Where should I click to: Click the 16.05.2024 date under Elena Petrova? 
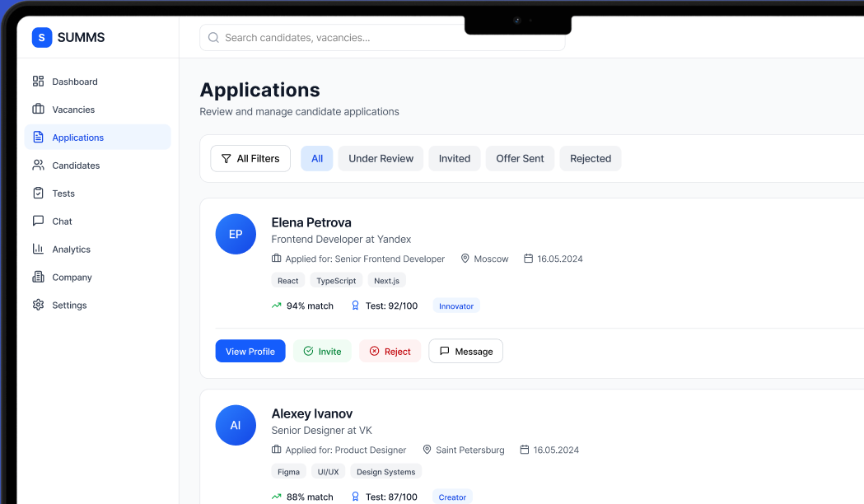[x=560, y=259]
